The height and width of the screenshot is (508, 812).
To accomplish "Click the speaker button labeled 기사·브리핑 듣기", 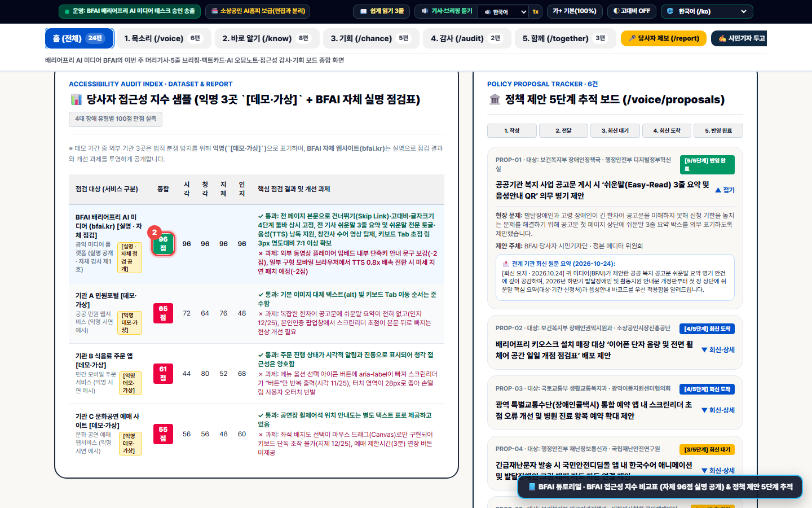I will pyautogui.click(x=447, y=11).
